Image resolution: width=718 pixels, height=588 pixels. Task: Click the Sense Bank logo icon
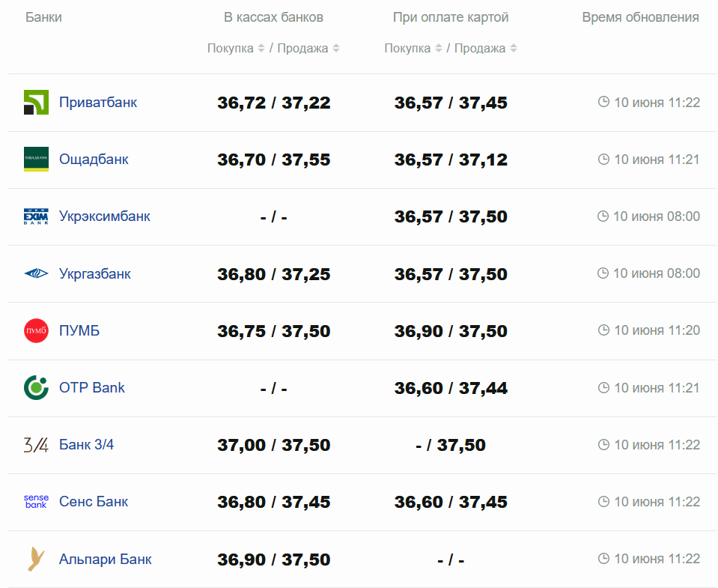pyautogui.click(x=36, y=502)
